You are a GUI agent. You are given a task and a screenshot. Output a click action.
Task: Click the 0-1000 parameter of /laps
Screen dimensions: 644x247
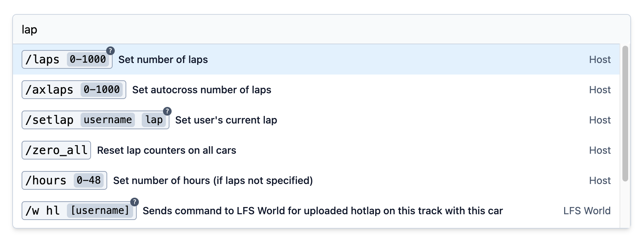88,60
